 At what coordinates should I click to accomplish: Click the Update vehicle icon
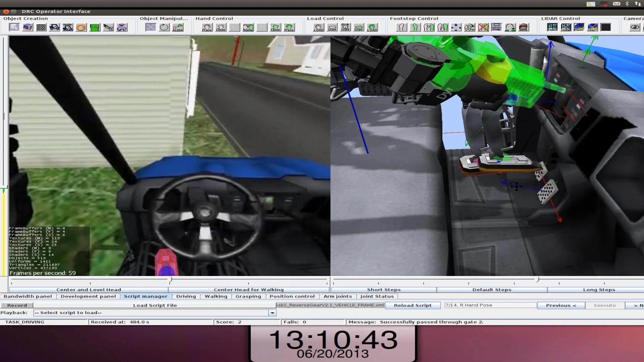coord(67,27)
